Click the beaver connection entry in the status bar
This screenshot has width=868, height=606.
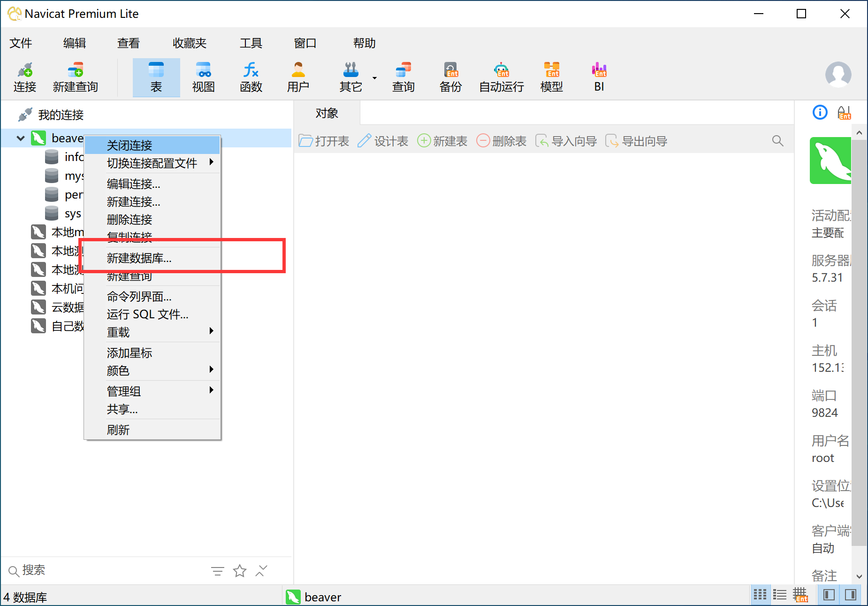pos(313,597)
